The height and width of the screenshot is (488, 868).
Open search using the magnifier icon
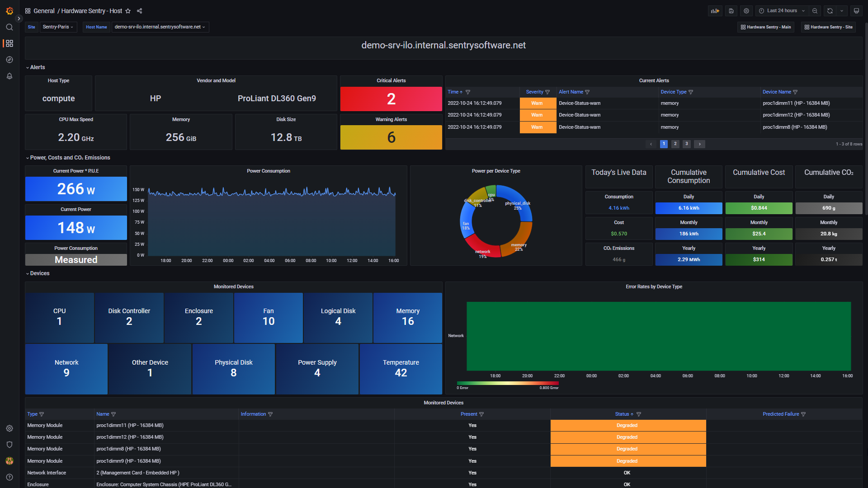9,27
